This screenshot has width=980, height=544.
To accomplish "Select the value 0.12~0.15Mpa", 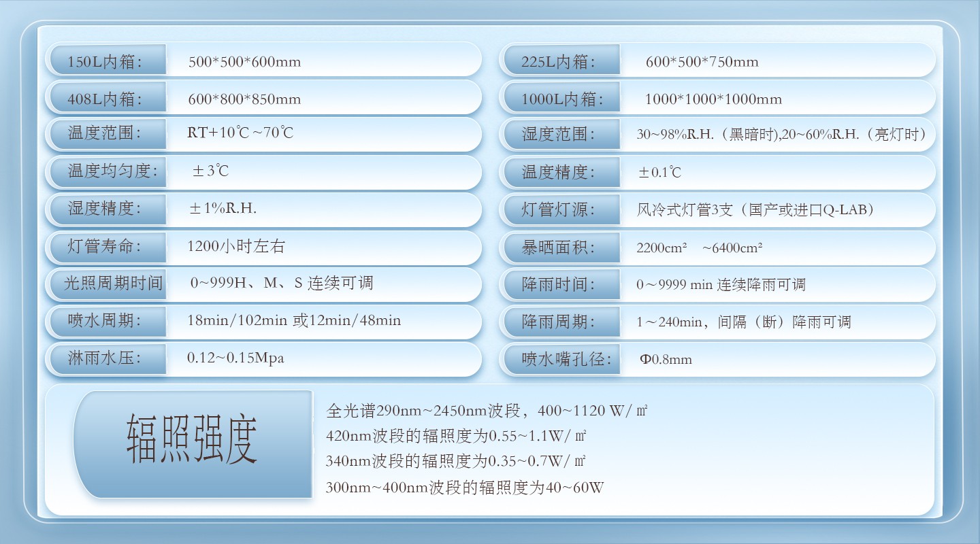I will click(235, 358).
